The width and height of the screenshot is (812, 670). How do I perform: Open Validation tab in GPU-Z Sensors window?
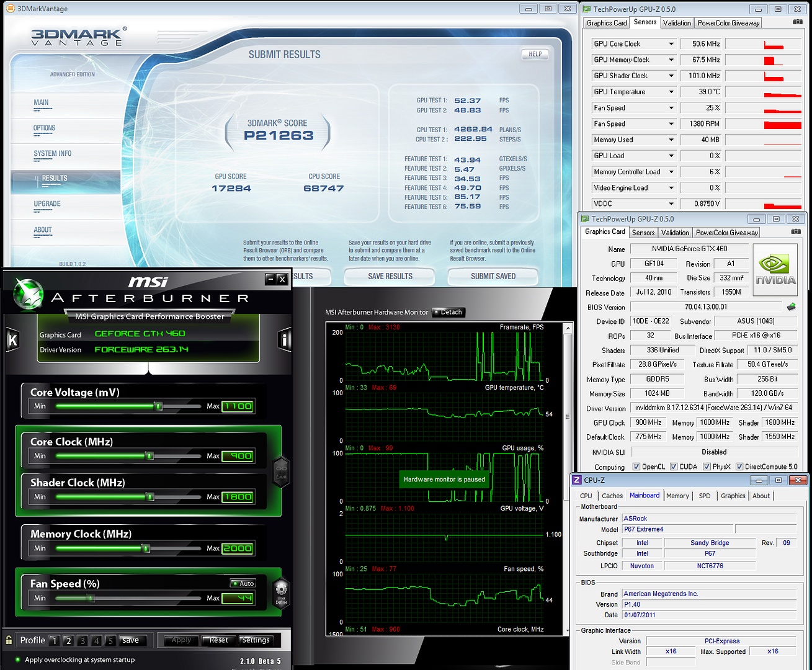click(x=677, y=23)
